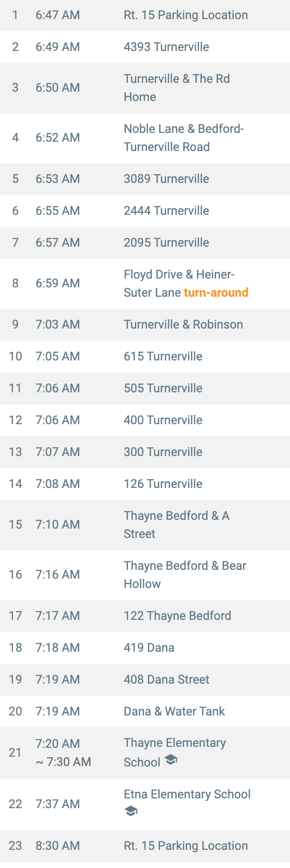Open Turnerville & The Rd Home stop
The height and width of the screenshot is (868, 290).
(145, 88)
